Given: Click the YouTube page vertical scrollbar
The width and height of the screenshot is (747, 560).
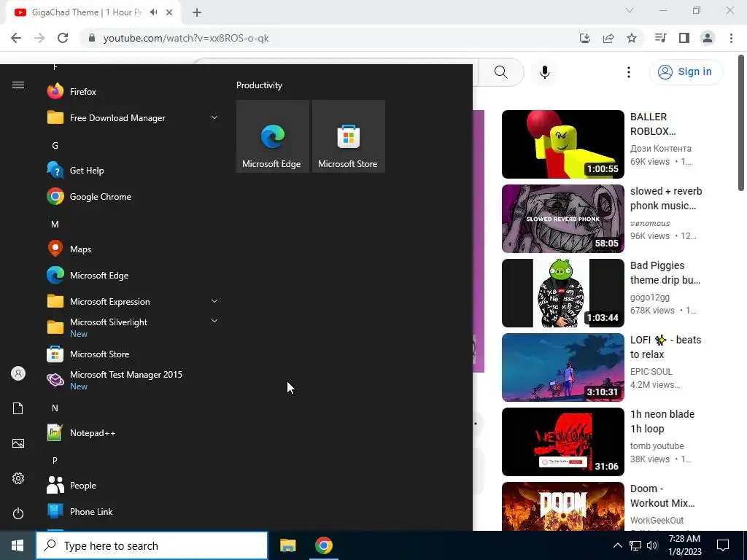Looking at the screenshot, I should click(741, 124).
